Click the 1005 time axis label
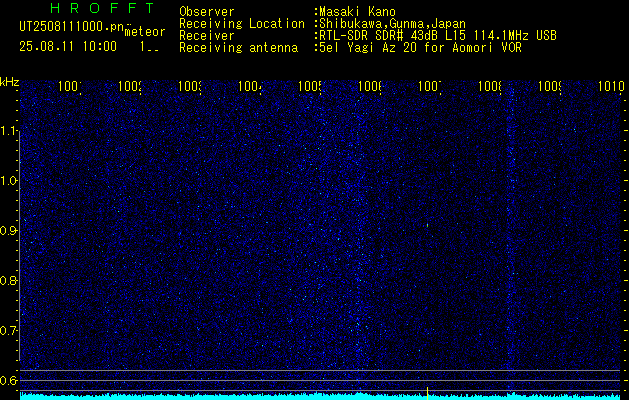The width and height of the screenshot is (629, 400). click(x=310, y=86)
